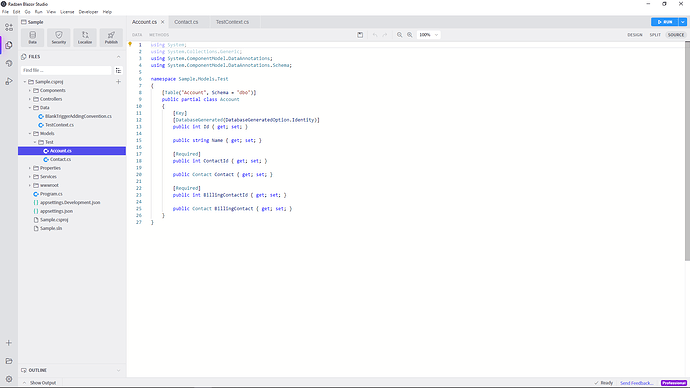Open the dropdown arrow beside Run button
Image resolution: width=690 pixels, height=388 pixels.
(683, 22)
